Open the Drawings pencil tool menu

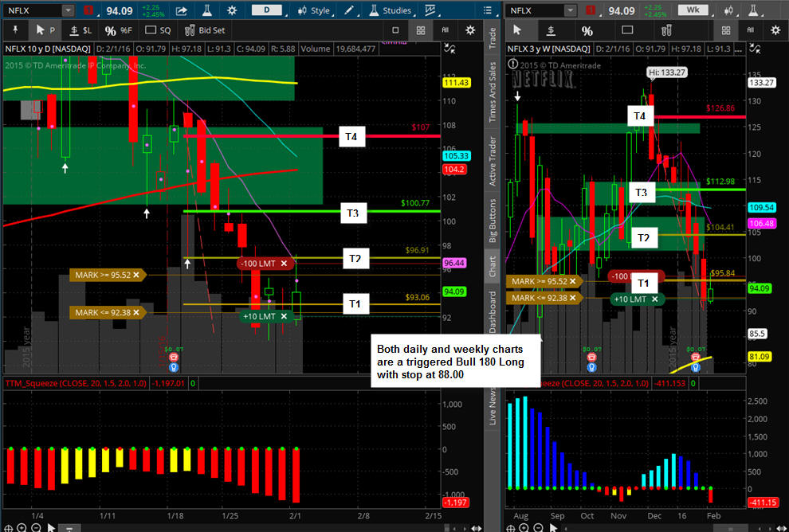click(x=351, y=10)
